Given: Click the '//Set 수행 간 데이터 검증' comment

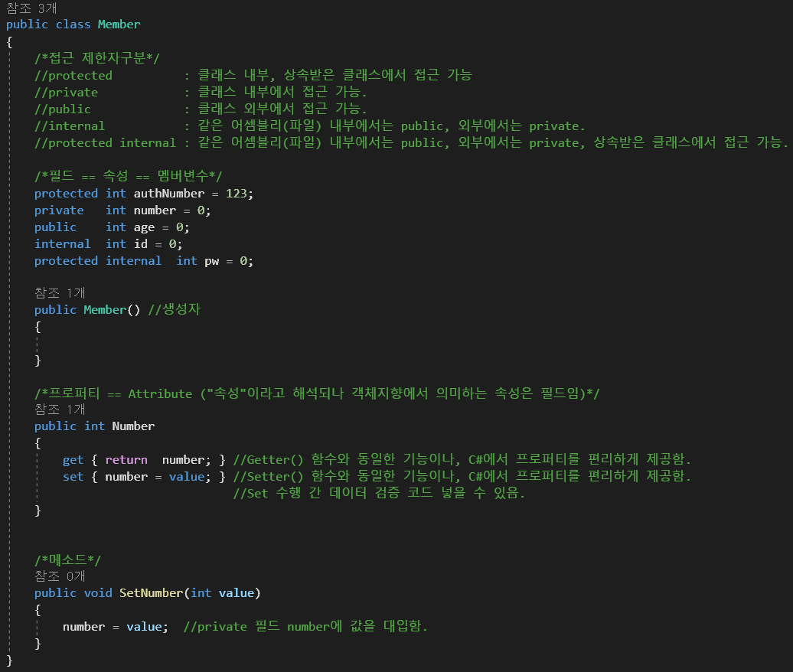Looking at the screenshot, I should click(380, 493).
